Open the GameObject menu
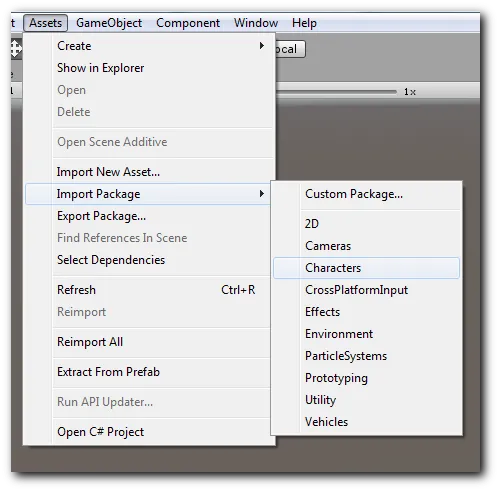This screenshot has width=499, height=491. (109, 23)
